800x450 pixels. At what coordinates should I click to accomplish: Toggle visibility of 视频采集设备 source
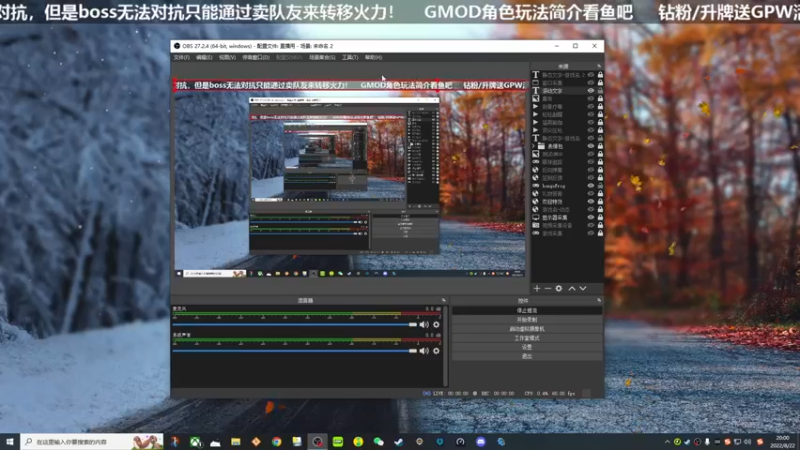click(591, 225)
